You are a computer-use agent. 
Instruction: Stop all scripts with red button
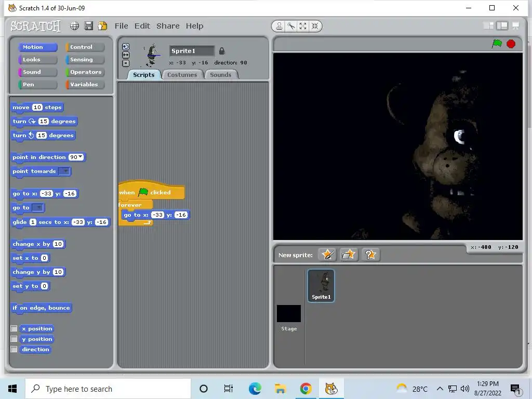tap(511, 44)
